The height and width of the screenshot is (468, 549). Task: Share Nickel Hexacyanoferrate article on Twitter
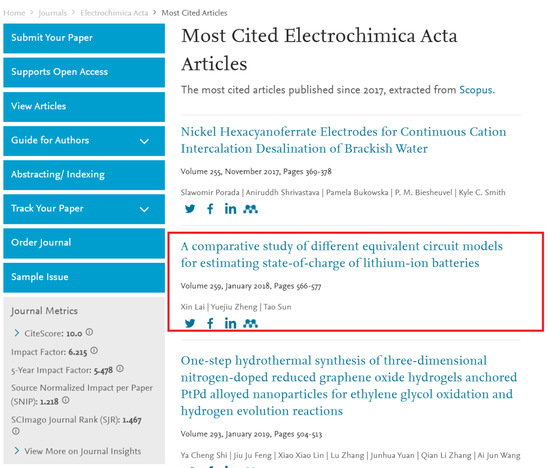click(x=190, y=209)
